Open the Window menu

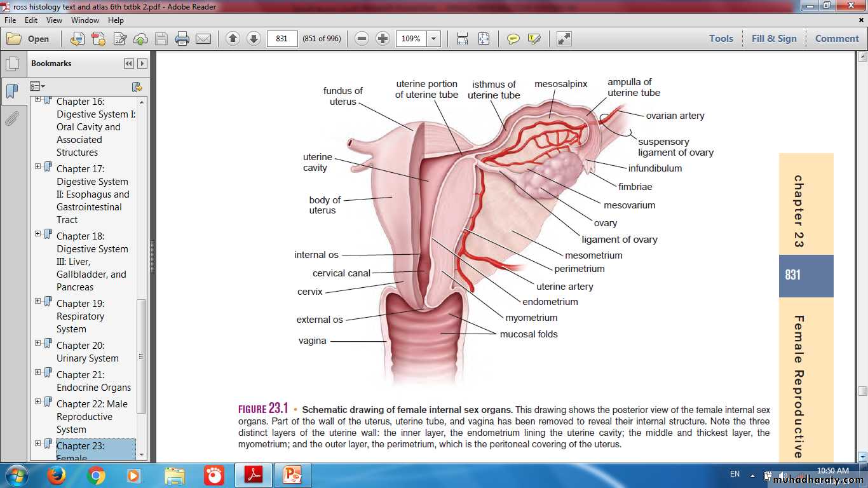[x=85, y=20]
